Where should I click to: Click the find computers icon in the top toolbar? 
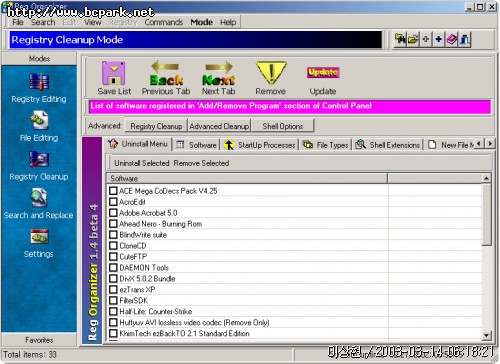[400, 40]
